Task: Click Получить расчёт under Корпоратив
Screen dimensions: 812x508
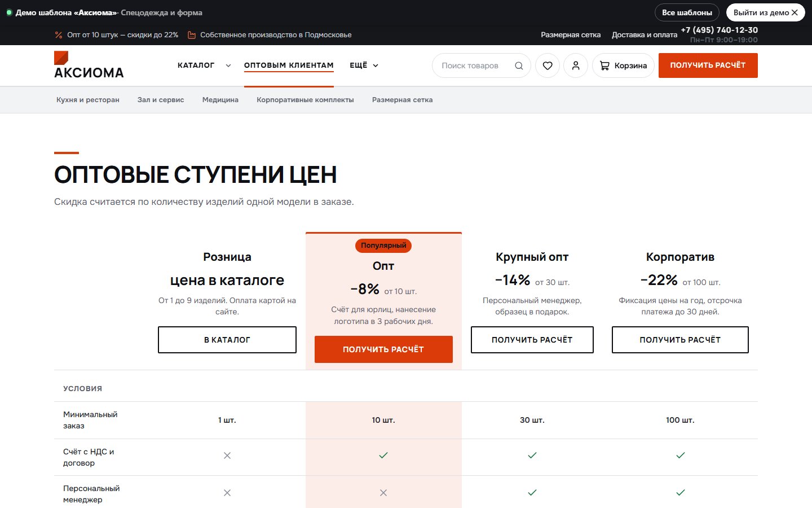Action: click(x=680, y=340)
